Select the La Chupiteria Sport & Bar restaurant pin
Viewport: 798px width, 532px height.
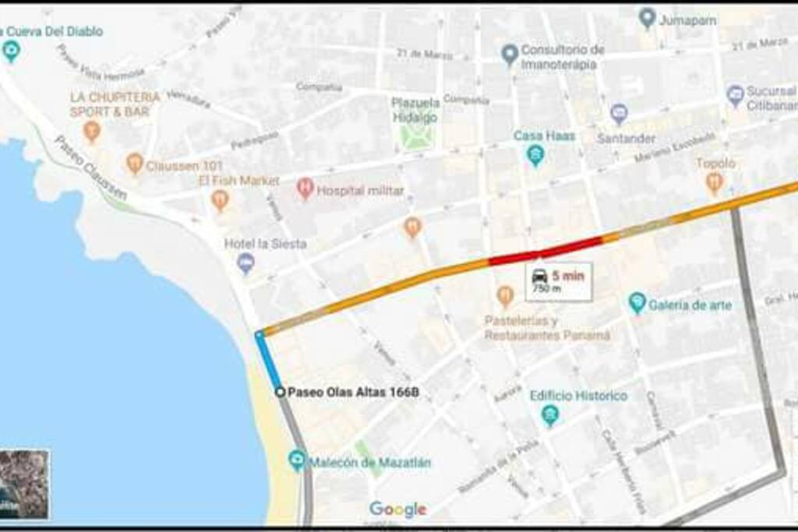[92, 131]
